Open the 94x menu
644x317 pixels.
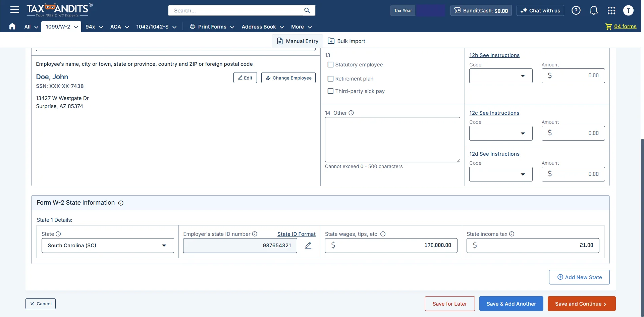pos(94,27)
